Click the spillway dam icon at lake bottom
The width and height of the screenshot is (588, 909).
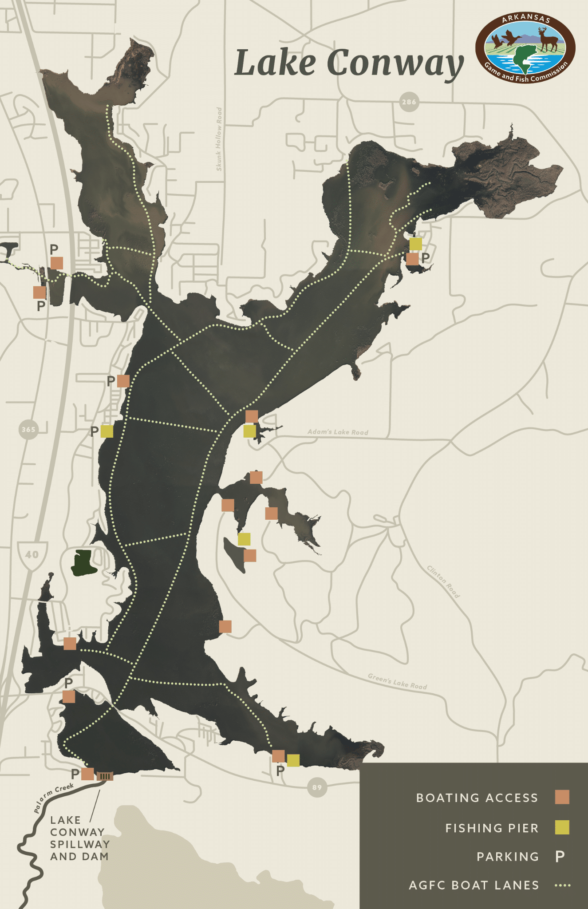105,776
